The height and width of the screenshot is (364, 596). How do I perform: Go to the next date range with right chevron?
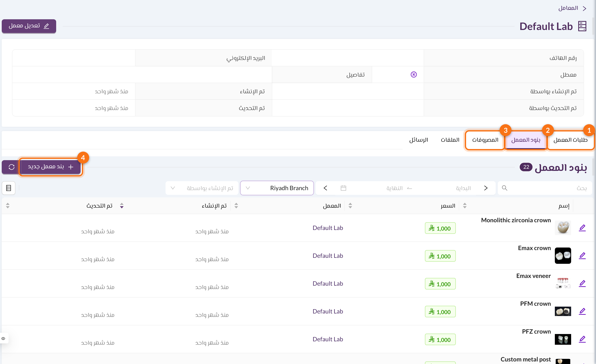click(x=486, y=188)
